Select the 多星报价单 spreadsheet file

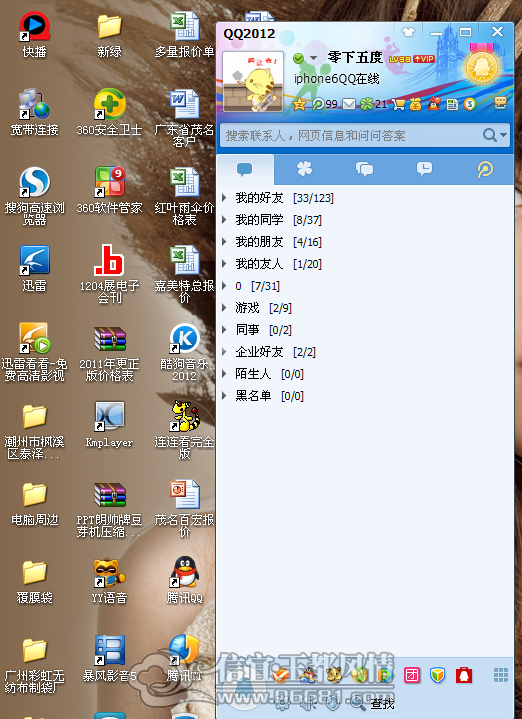[184, 34]
